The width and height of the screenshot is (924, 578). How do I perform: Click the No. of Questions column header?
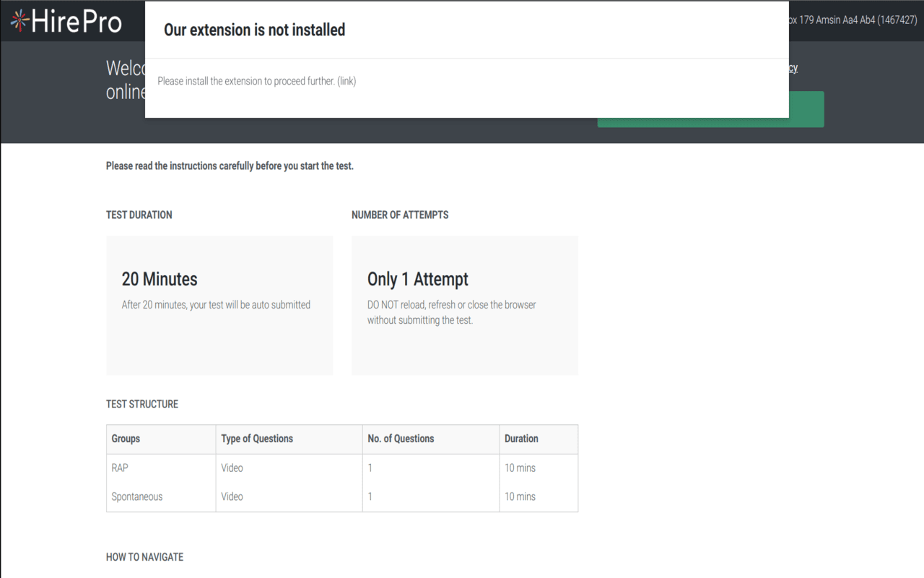click(x=401, y=439)
